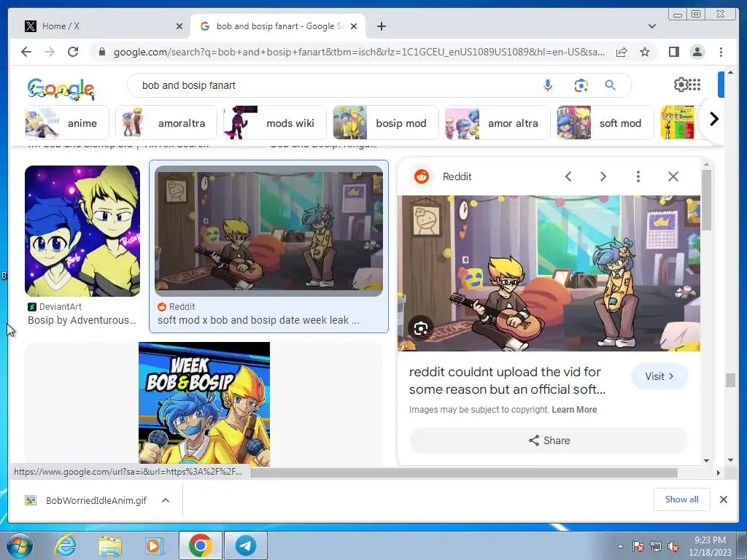Open a new browser tab
This screenshot has height=560, width=747.
(x=381, y=26)
